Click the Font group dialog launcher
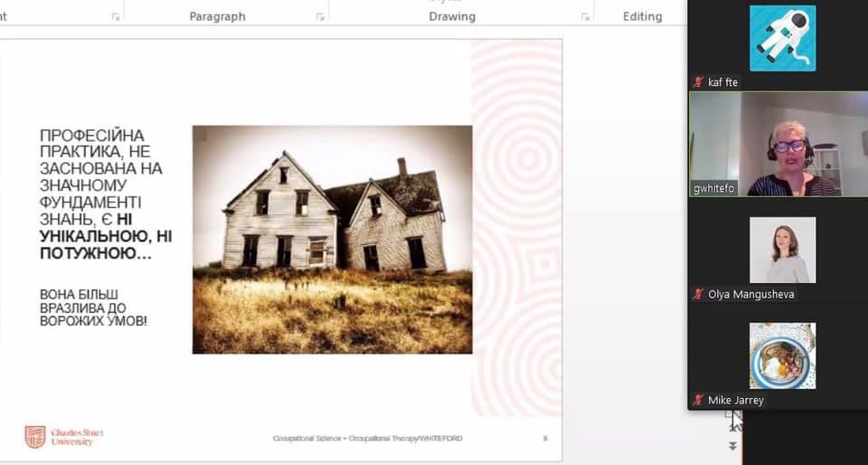The image size is (868, 465). [x=115, y=17]
